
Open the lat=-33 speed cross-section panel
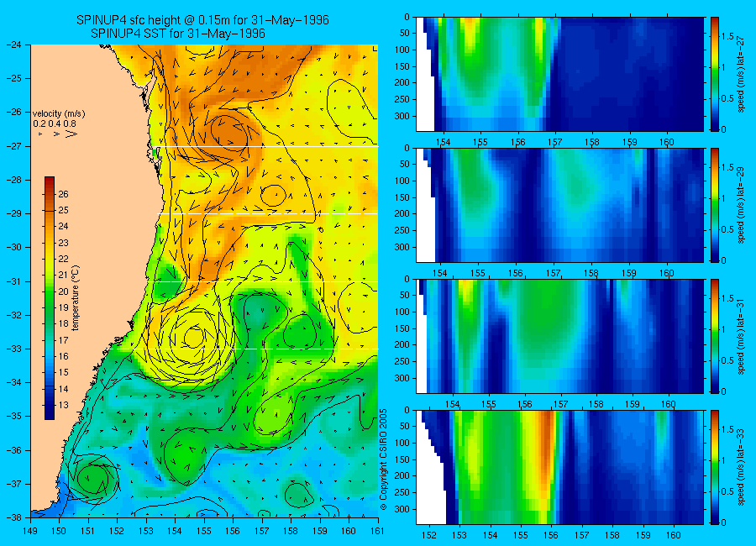coord(559,467)
